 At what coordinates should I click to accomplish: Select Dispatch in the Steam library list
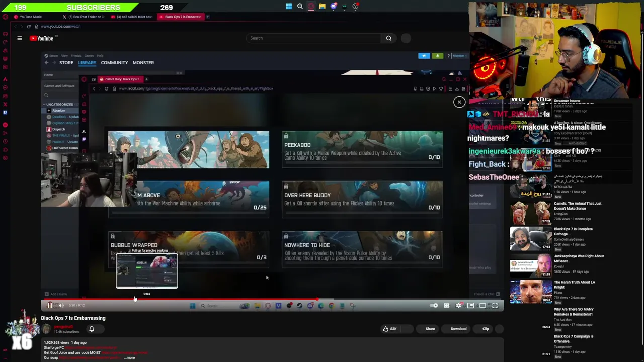tap(58, 129)
